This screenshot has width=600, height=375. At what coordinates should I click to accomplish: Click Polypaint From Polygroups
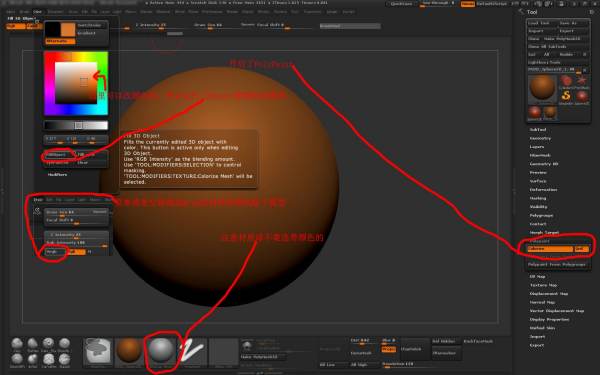pyautogui.click(x=557, y=264)
